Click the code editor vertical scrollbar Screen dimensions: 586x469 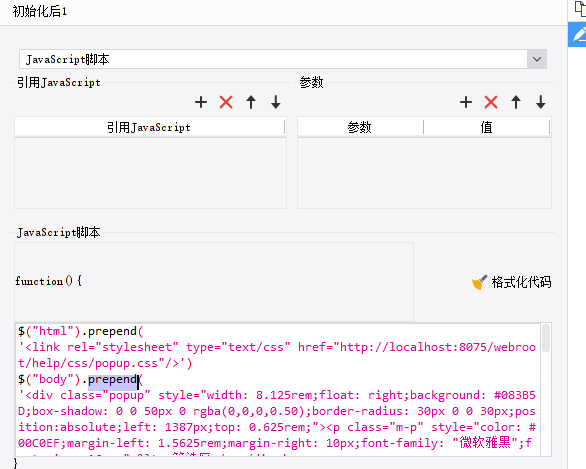(546, 389)
